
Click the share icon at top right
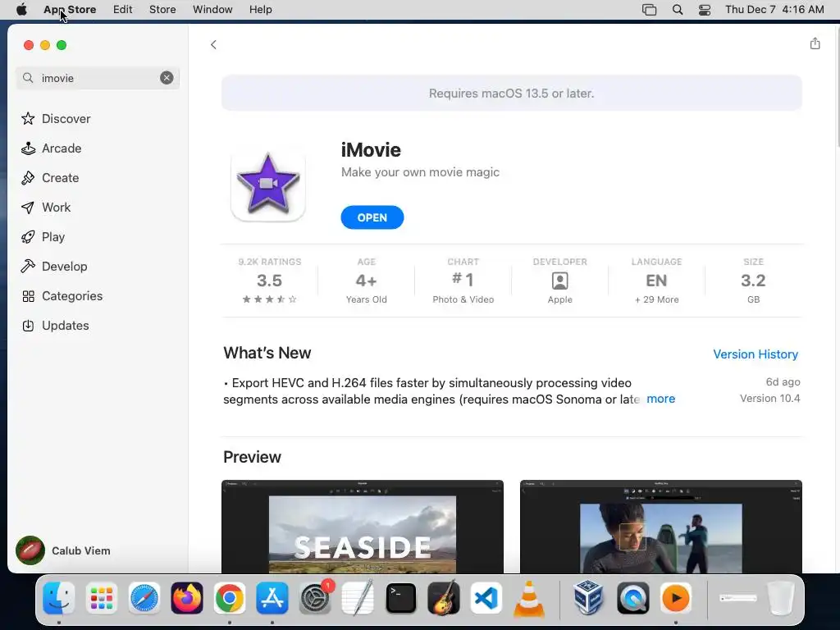click(815, 43)
